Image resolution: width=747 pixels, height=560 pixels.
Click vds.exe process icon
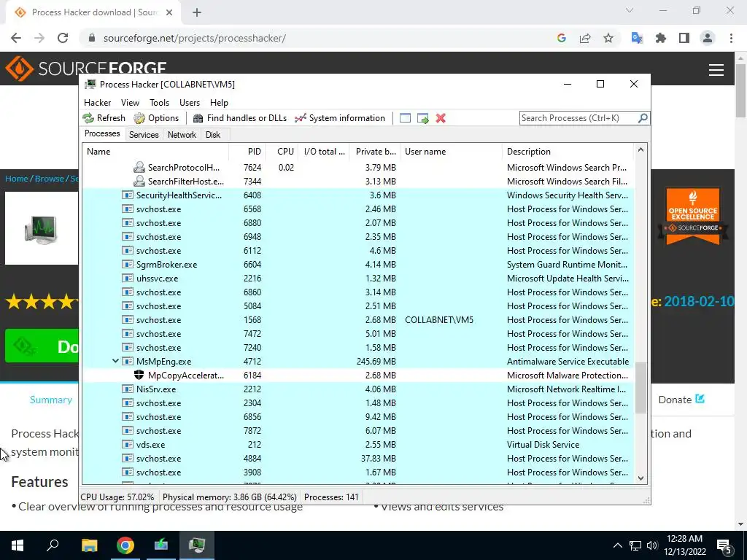[x=127, y=445]
